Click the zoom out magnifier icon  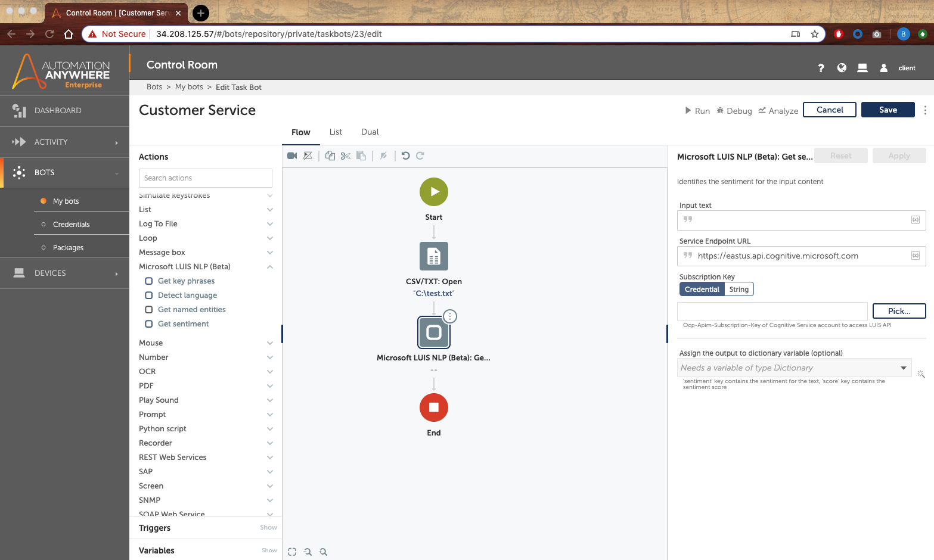click(308, 552)
